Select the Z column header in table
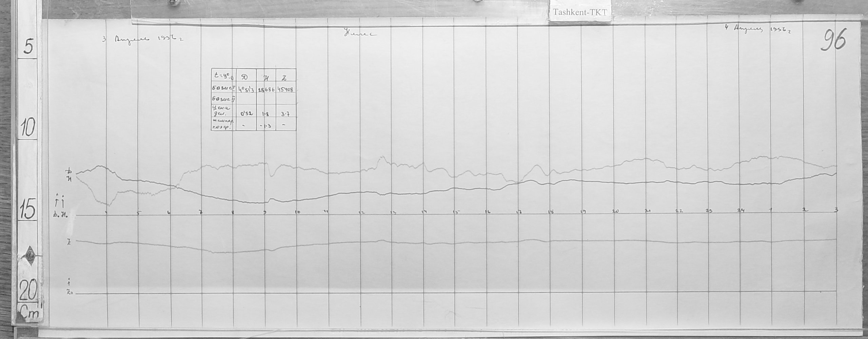868x339 pixels. [284, 77]
